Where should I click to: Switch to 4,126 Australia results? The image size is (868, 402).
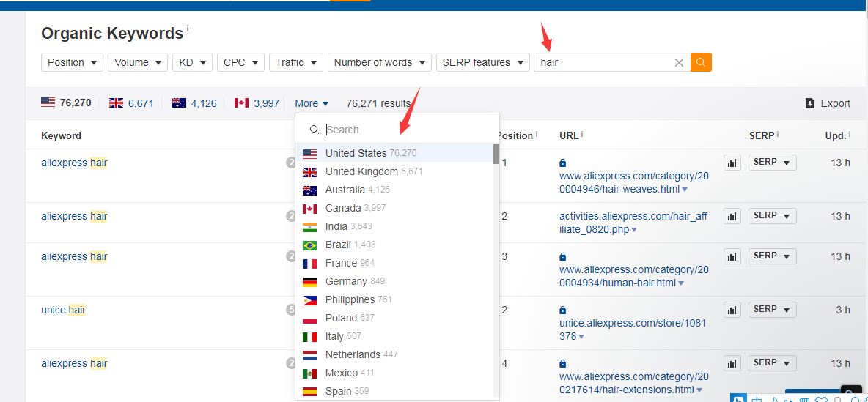click(x=204, y=103)
